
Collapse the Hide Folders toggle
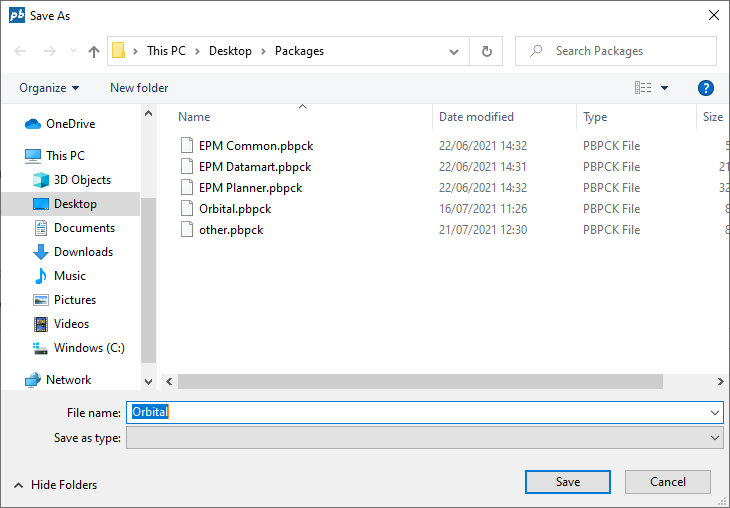click(56, 485)
